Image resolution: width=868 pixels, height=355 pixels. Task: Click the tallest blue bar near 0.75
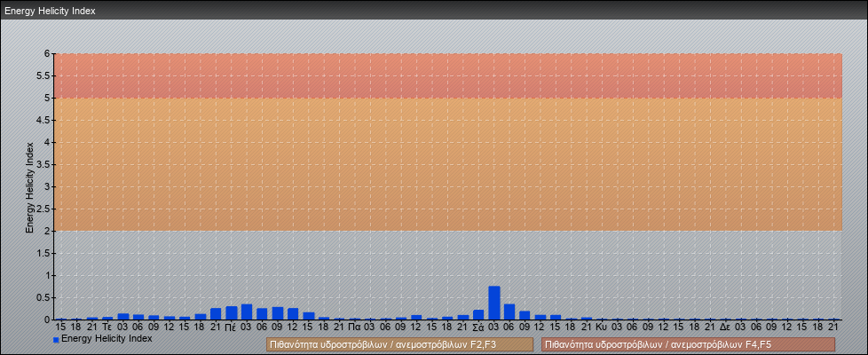494,303
